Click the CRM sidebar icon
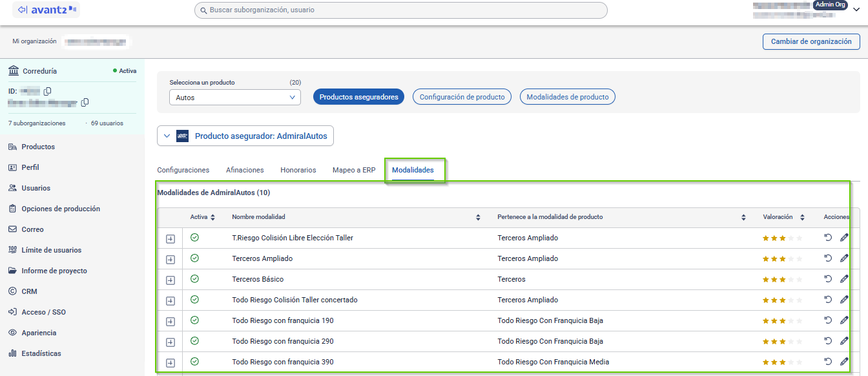Screen dimensions: 868x376 coord(12,291)
